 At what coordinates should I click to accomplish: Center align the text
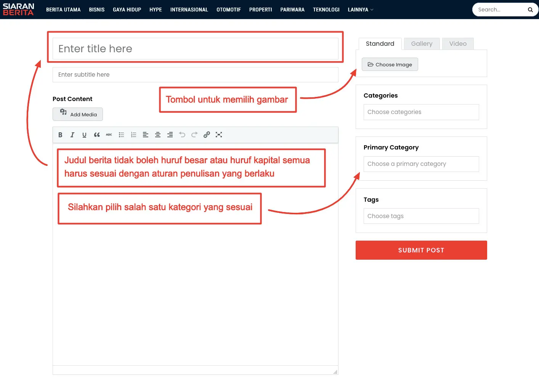click(x=158, y=135)
